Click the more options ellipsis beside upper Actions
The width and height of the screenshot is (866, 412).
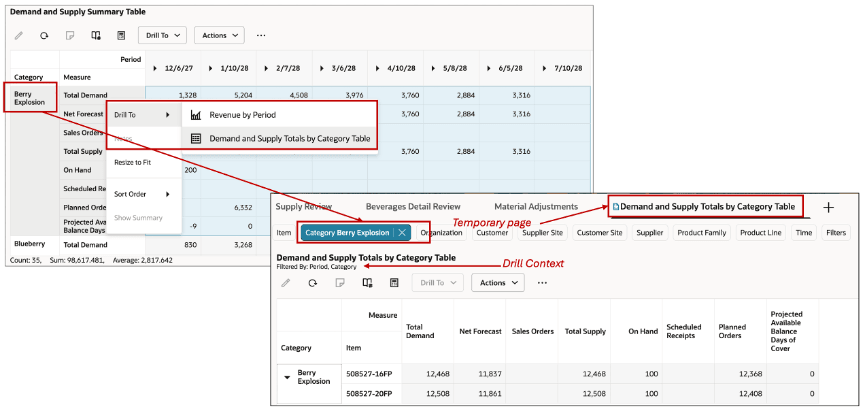pyautogui.click(x=261, y=35)
